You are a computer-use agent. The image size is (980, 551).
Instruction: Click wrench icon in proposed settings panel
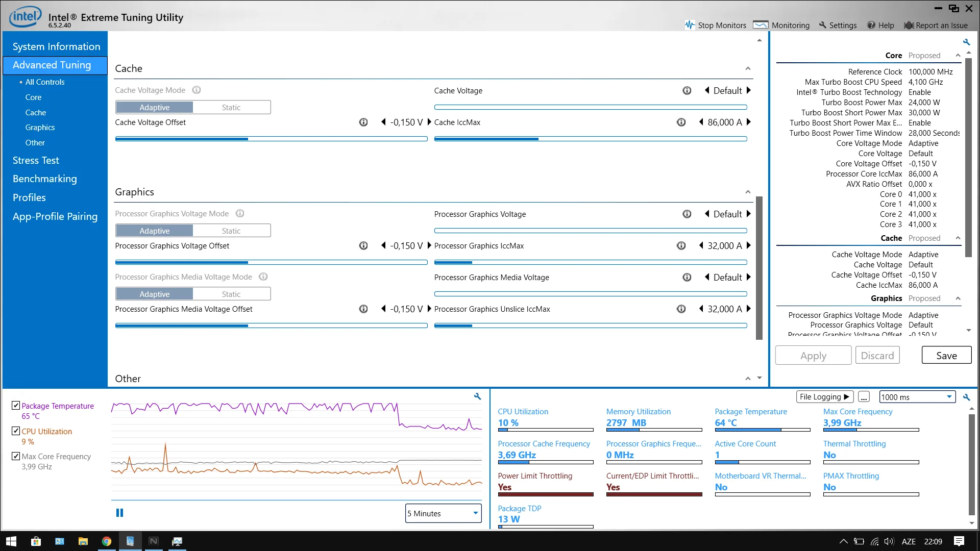click(x=966, y=42)
